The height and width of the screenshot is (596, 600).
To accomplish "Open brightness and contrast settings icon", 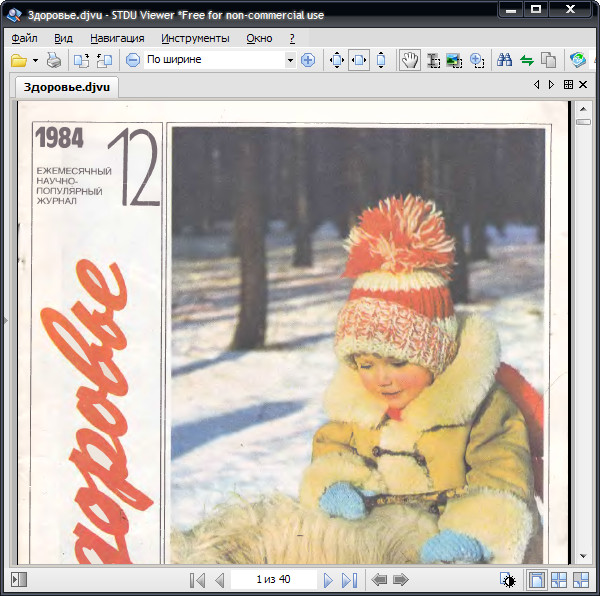I will (508, 580).
